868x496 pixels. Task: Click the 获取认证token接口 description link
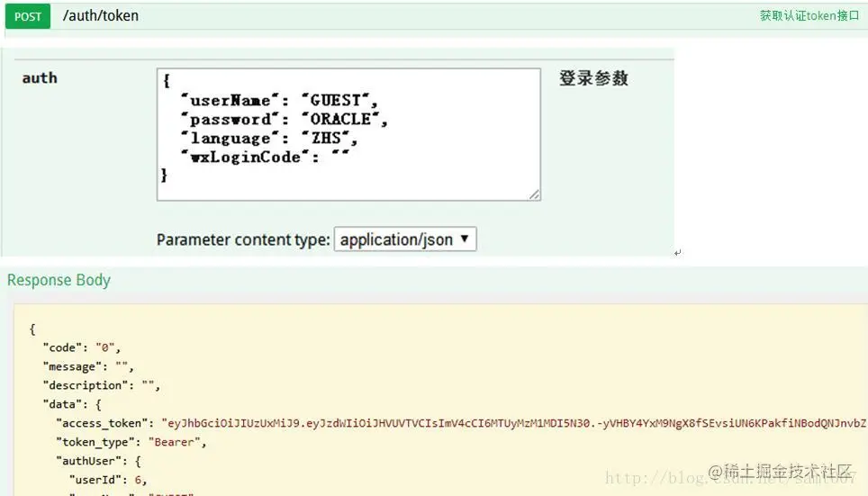click(809, 15)
